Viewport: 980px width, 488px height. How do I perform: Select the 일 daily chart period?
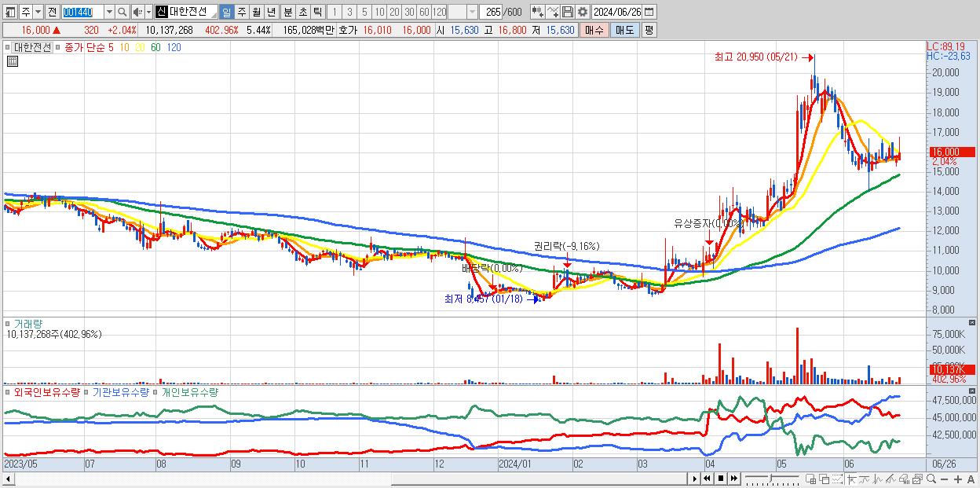point(226,12)
